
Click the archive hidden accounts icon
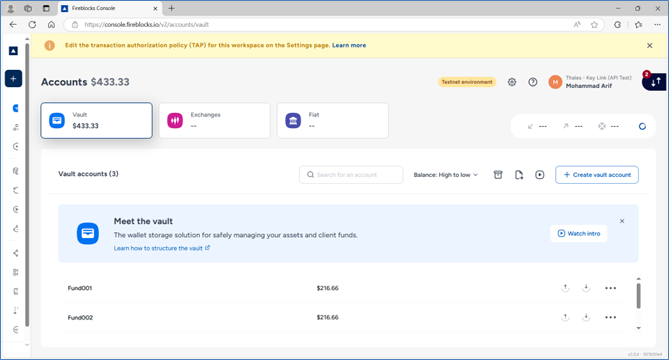coord(498,175)
